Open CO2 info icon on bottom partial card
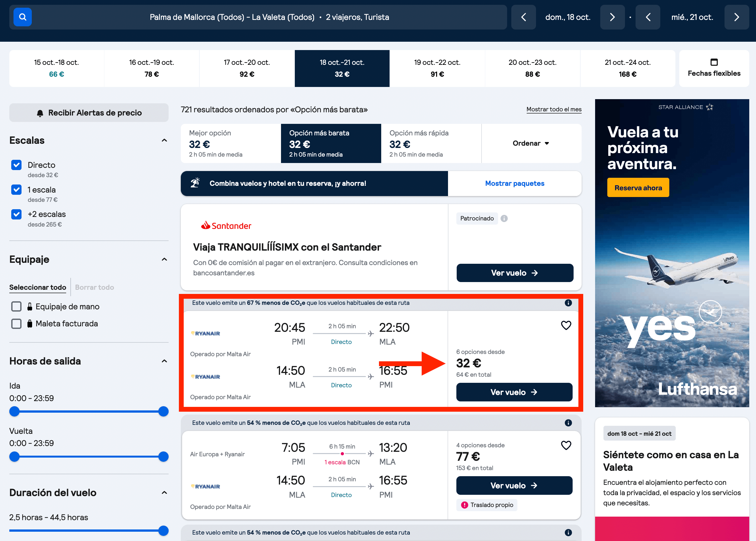 pos(568,532)
